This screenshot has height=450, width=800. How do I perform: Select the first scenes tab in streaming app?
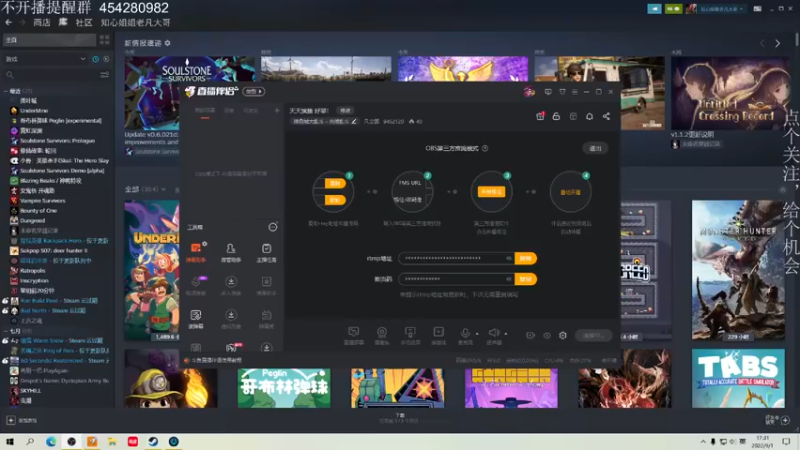pos(205,111)
